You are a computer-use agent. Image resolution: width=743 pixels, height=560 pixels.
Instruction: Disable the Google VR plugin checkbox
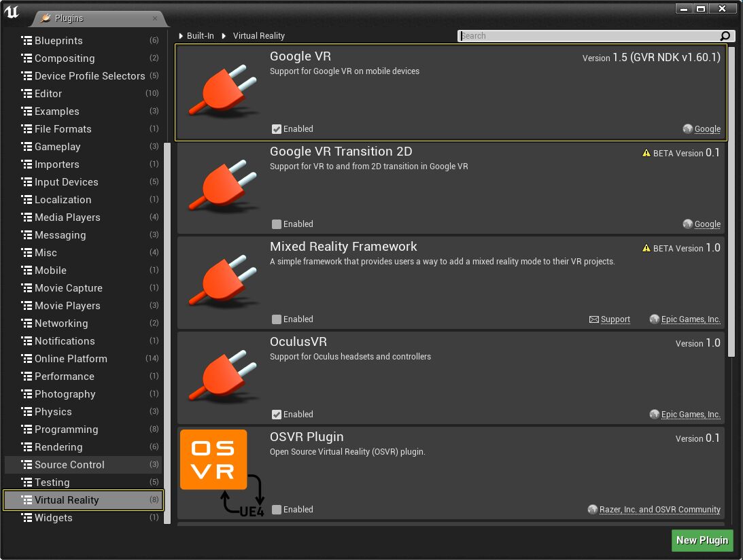[277, 129]
